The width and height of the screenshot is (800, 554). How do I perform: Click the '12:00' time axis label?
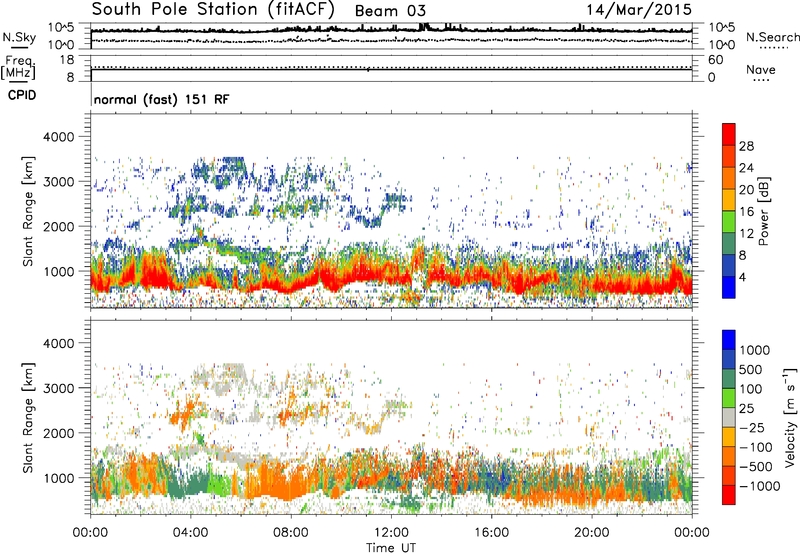[391, 533]
